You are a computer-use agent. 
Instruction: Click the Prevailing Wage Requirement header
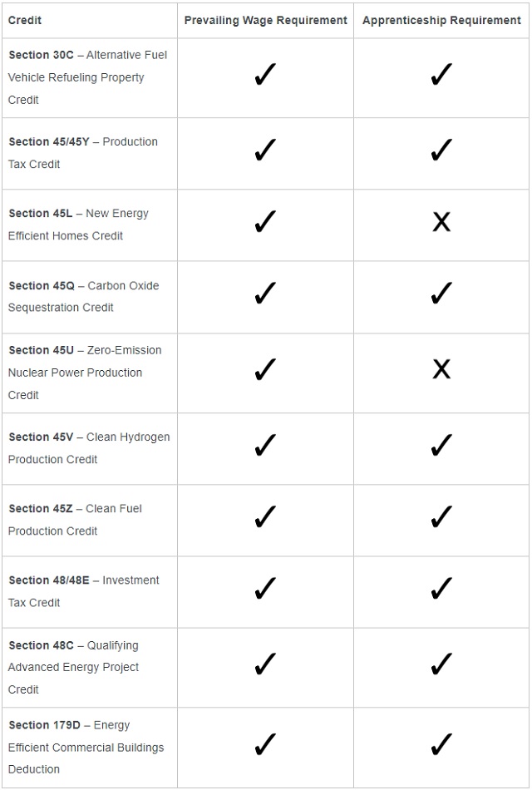point(265,20)
